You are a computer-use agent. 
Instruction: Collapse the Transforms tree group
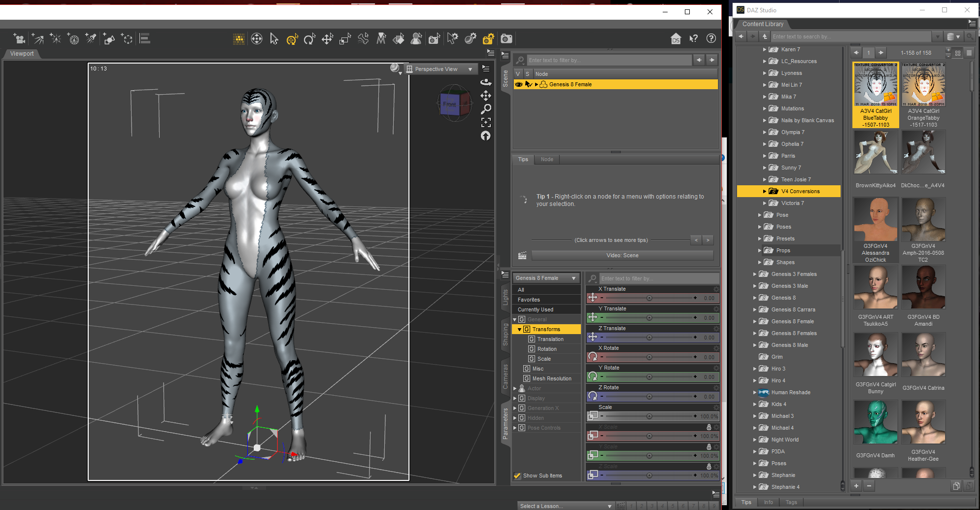pyautogui.click(x=519, y=329)
